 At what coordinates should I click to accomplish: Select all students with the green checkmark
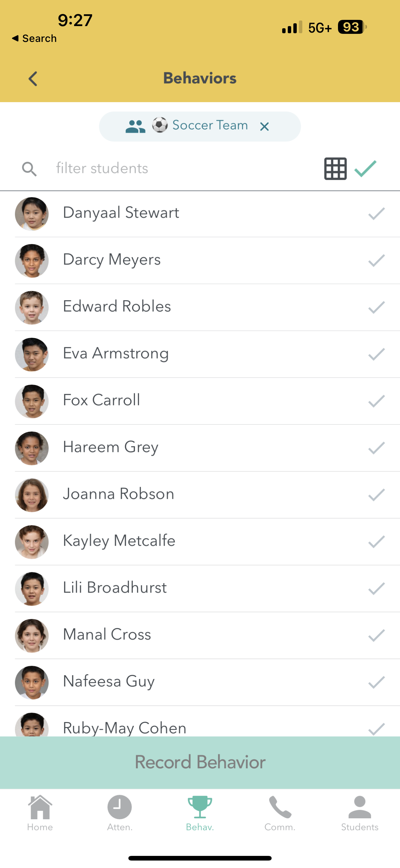tap(365, 169)
